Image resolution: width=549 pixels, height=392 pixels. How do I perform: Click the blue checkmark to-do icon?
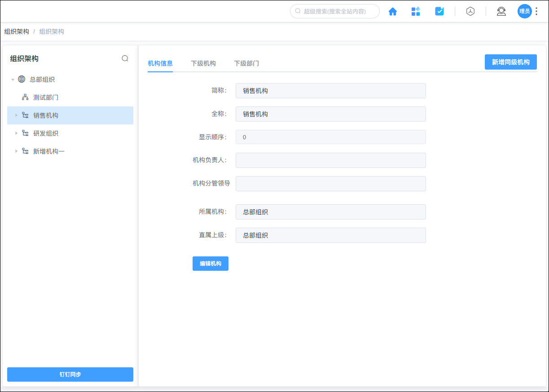pyautogui.click(x=439, y=11)
